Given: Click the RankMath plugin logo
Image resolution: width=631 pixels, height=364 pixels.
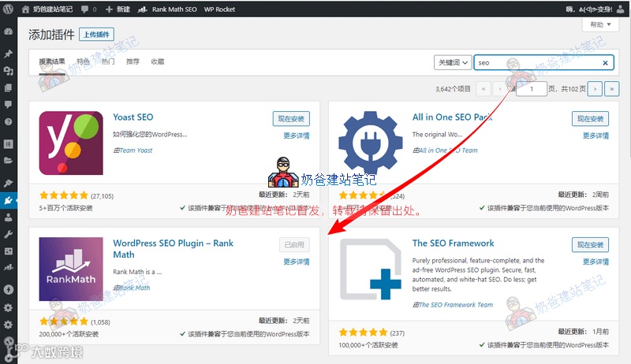Looking at the screenshot, I should pos(71,269).
